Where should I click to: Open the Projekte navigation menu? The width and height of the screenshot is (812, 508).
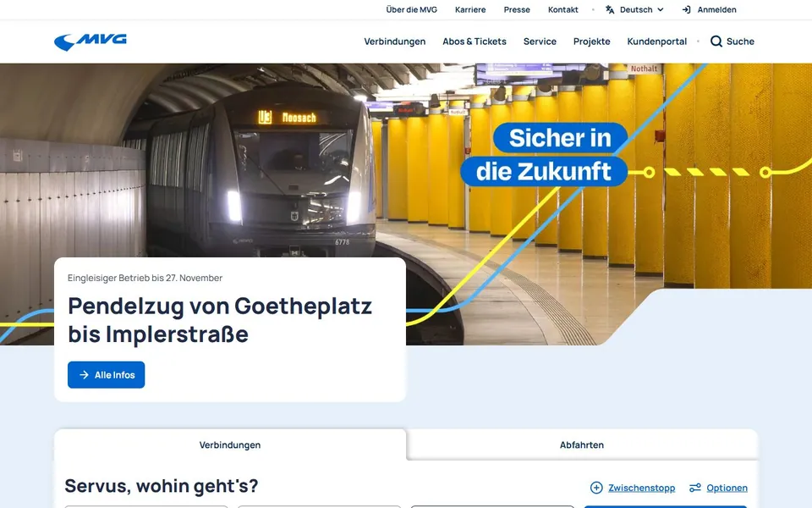click(591, 41)
